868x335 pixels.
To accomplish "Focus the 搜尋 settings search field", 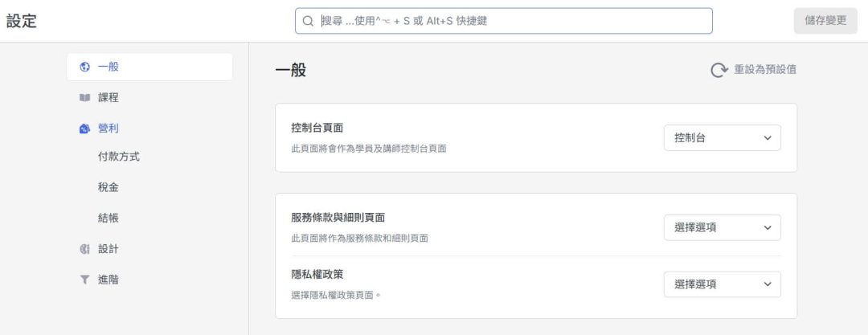I will pos(514,21).
